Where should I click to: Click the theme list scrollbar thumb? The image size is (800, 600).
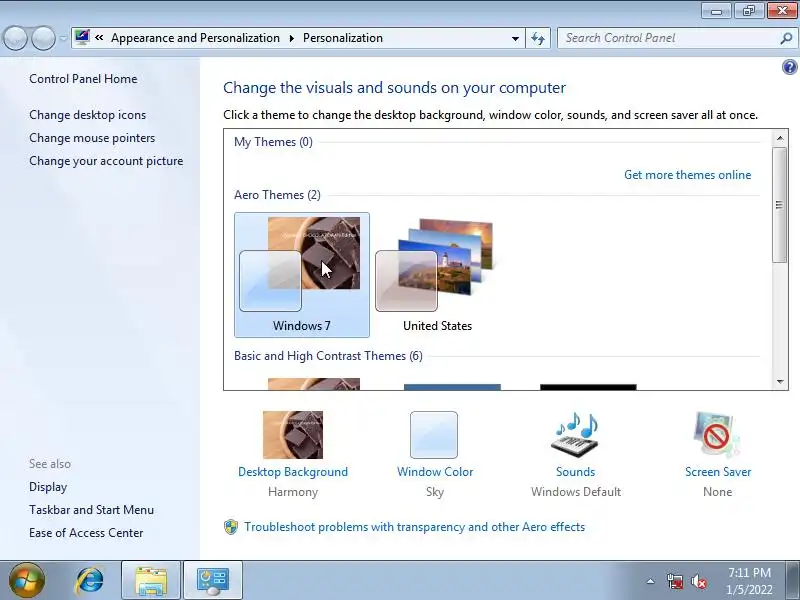tap(780, 205)
